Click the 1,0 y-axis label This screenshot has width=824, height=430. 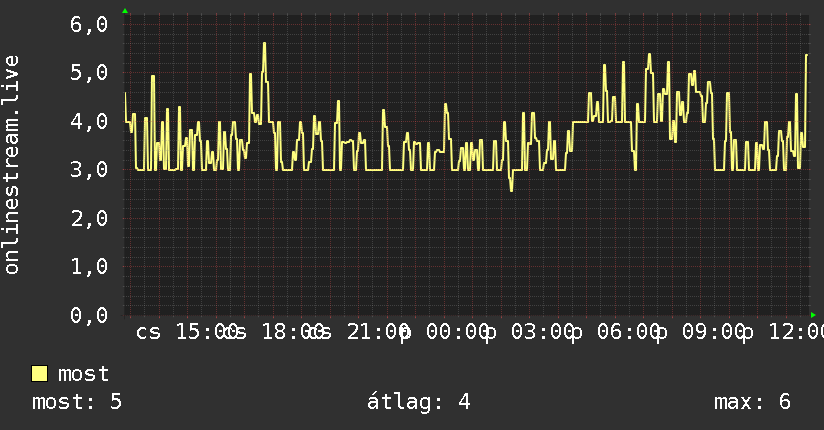point(89,267)
